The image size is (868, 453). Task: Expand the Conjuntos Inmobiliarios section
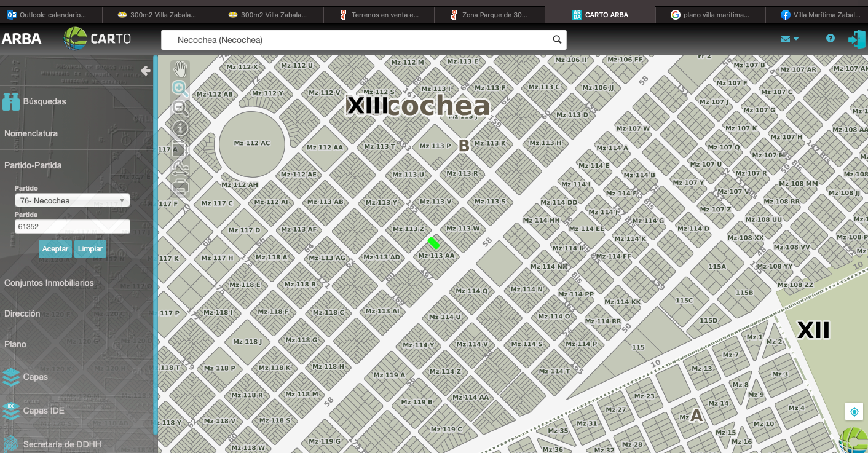pyautogui.click(x=49, y=283)
